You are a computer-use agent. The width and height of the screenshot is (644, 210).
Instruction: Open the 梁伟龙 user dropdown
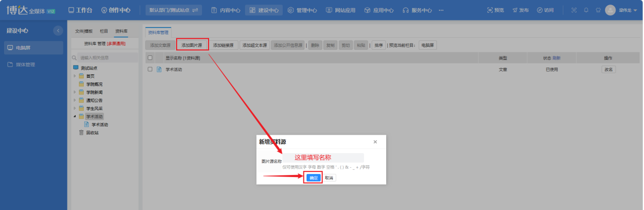click(628, 10)
